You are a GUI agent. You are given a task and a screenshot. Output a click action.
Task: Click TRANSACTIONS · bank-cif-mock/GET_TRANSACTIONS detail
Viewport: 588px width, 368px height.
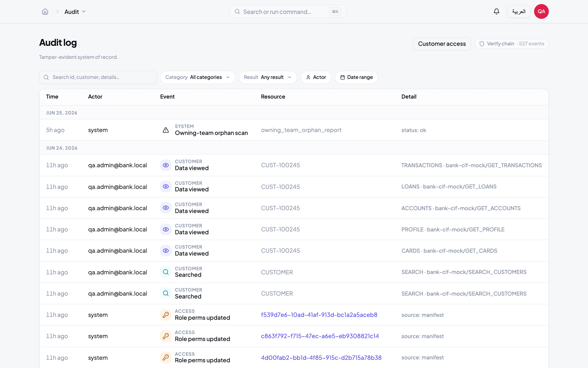pyautogui.click(x=471, y=165)
